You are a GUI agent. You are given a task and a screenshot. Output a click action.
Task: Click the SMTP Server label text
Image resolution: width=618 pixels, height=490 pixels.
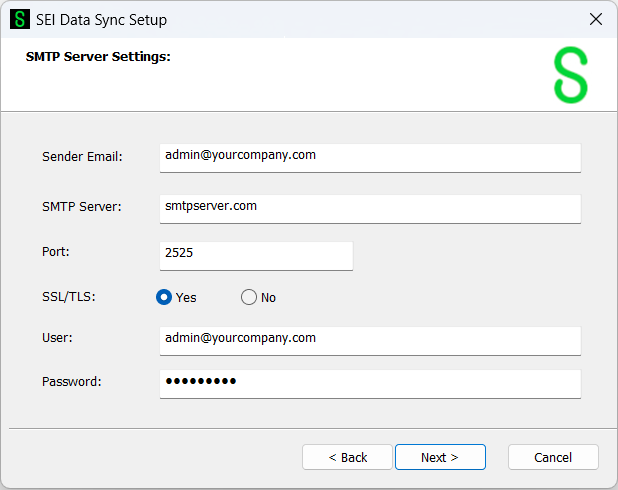pyautogui.click(x=82, y=207)
